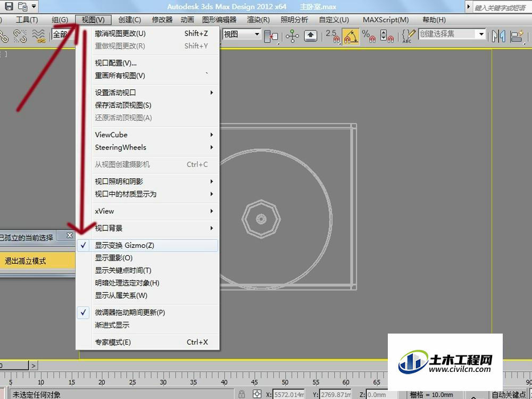Viewport: 532px width, 399px height.
Task: Click the Mirror tool icon
Action: [x=498, y=36]
